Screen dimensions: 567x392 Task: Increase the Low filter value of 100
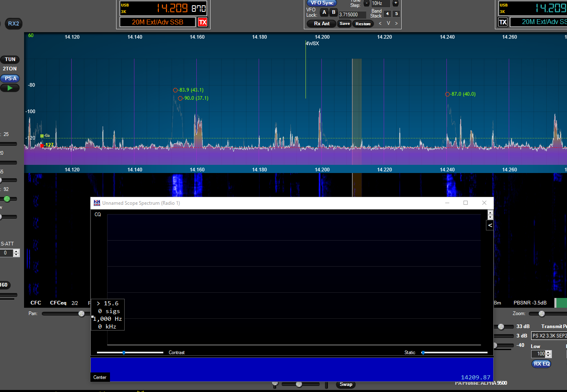click(548, 352)
